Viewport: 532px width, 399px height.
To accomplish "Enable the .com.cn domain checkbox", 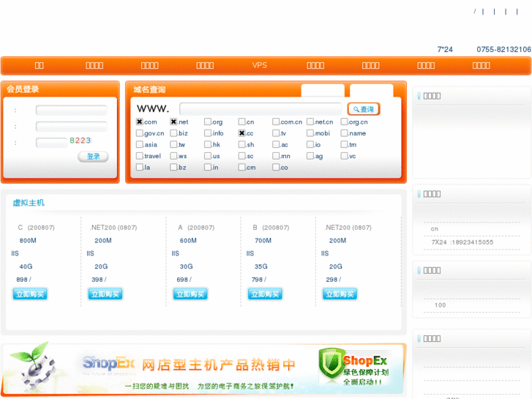I will point(276,122).
